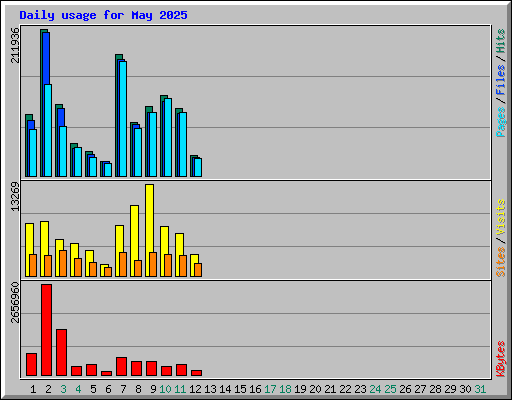Select the orange Sites bar for day 3
512x400 pixels.
(63, 263)
